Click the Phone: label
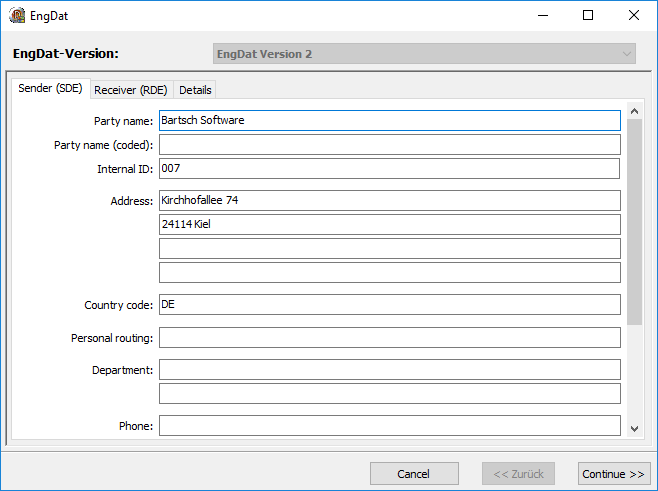Image resolution: width=658 pixels, height=491 pixels. coord(136,426)
